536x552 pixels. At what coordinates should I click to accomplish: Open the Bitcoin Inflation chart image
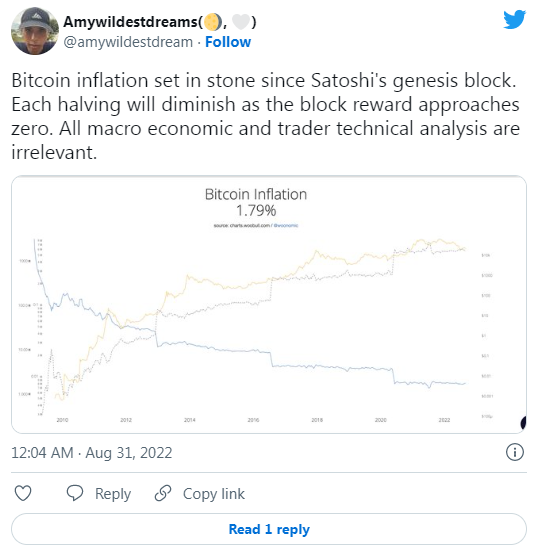pyautogui.click(x=269, y=304)
